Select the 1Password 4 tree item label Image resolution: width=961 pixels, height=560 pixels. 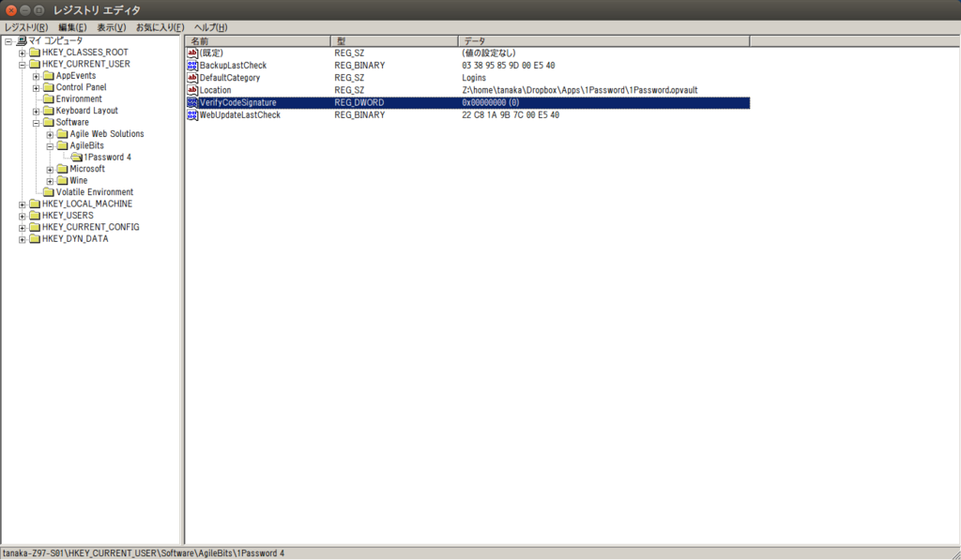(x=107, y=158)
